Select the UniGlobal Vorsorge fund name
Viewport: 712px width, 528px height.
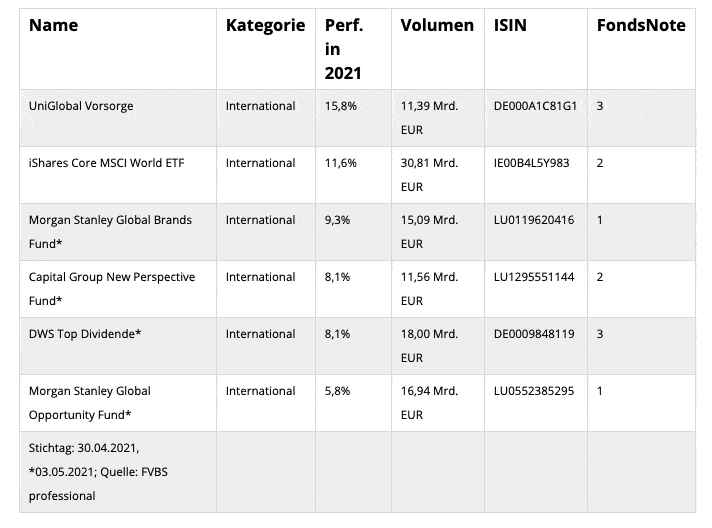[81, 106]
